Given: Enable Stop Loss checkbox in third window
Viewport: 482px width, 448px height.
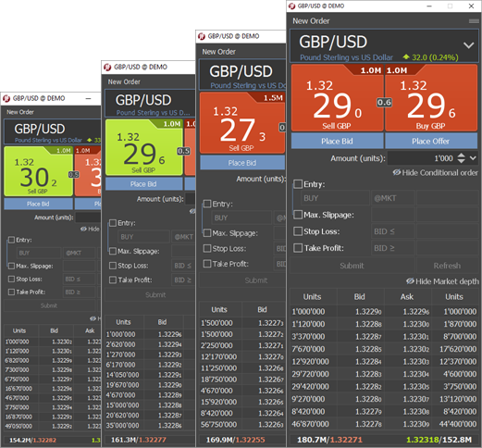Looking at the screenshot, I should (x=207, y=248).
